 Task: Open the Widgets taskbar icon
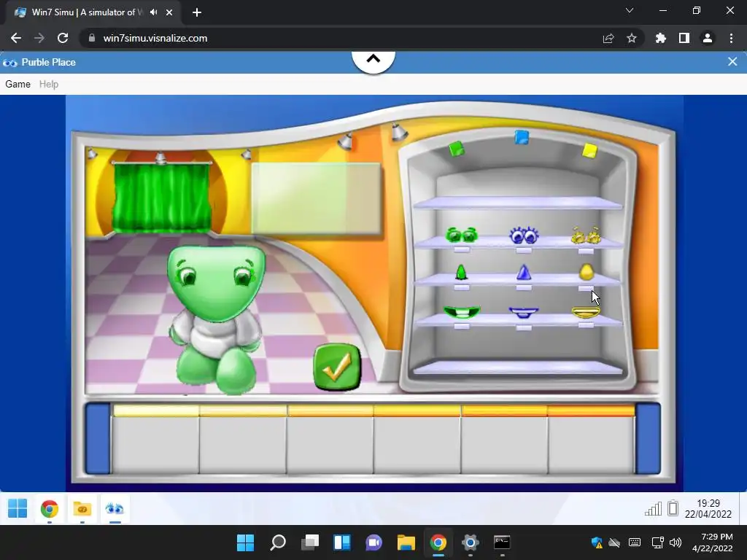tap(342, 542)
